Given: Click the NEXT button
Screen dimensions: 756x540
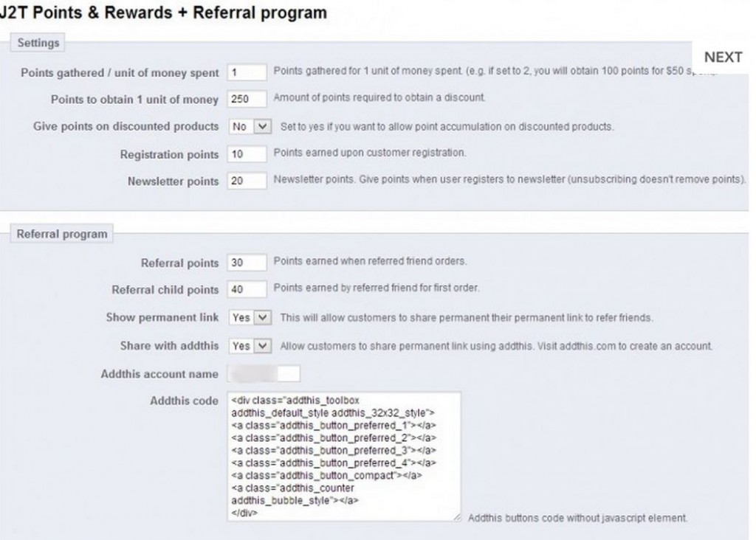Looking at the screenshot, I should [723, 57].
